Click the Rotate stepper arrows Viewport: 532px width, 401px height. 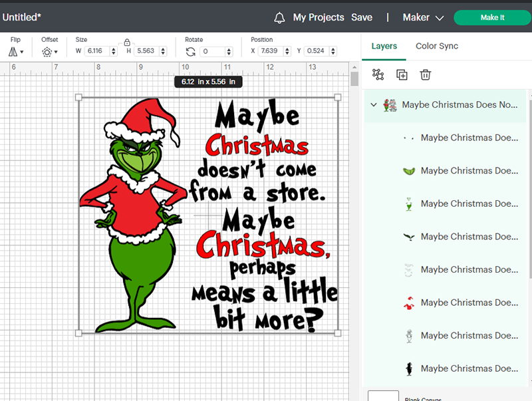229,52
